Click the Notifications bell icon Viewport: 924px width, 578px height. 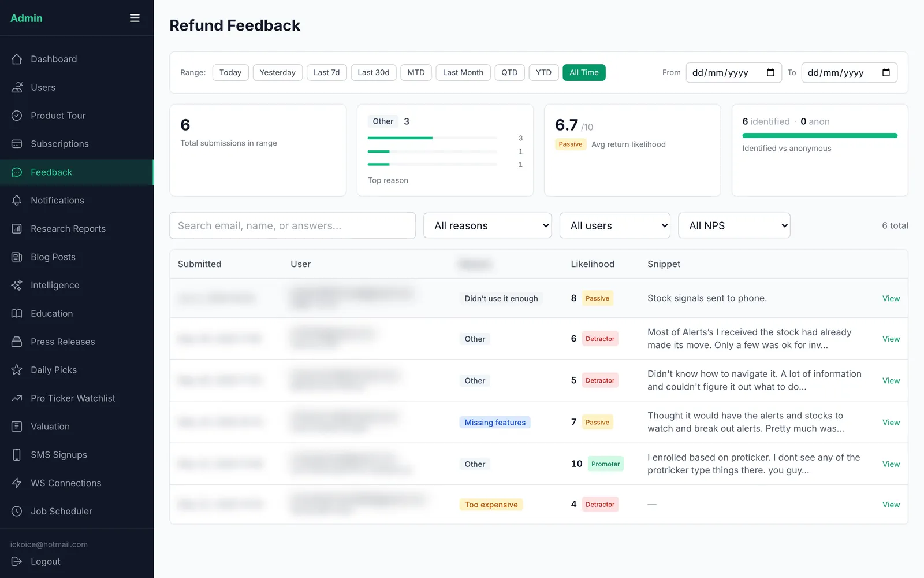[17, 201]
